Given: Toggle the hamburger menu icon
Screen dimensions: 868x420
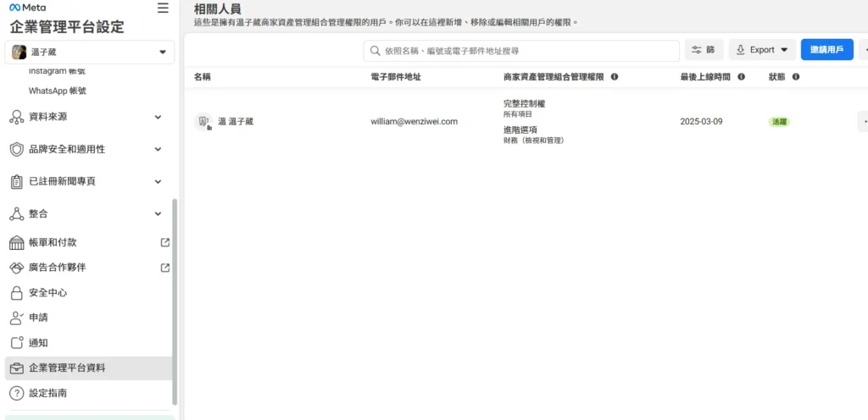Looking at the screenshot, I should click(163, 8).
